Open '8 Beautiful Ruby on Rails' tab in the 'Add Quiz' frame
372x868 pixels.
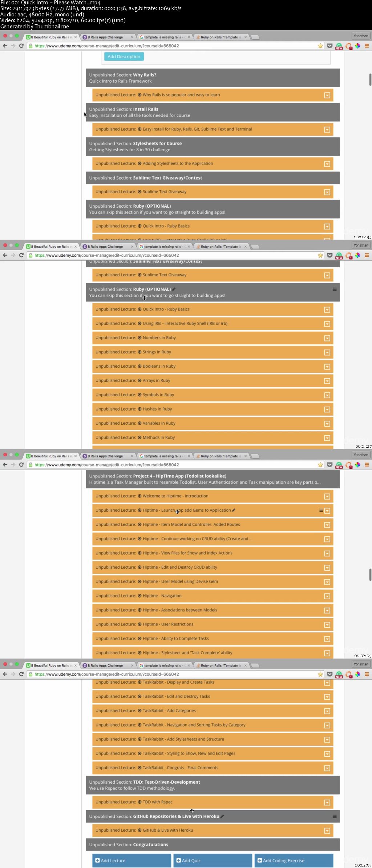click(51, 665)
